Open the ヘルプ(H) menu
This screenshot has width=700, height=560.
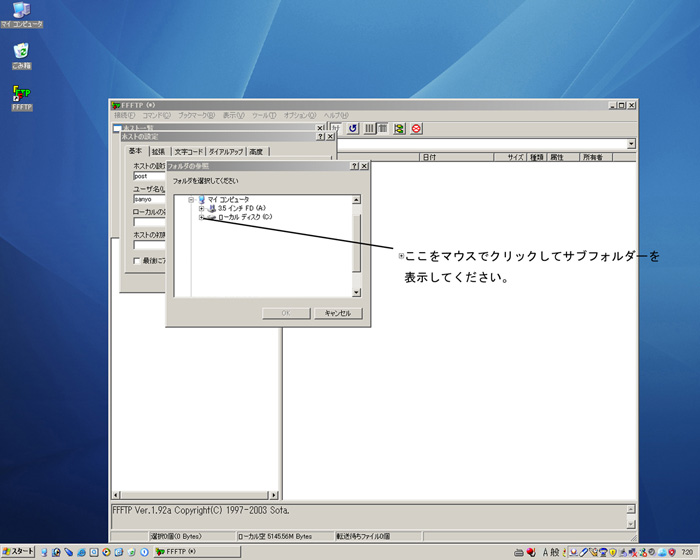point(336,115)
